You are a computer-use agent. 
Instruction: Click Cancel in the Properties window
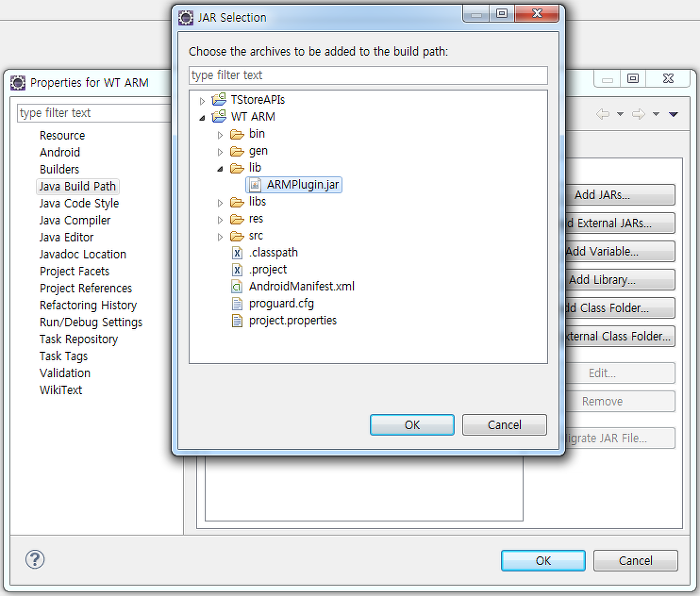pos(635,561)
